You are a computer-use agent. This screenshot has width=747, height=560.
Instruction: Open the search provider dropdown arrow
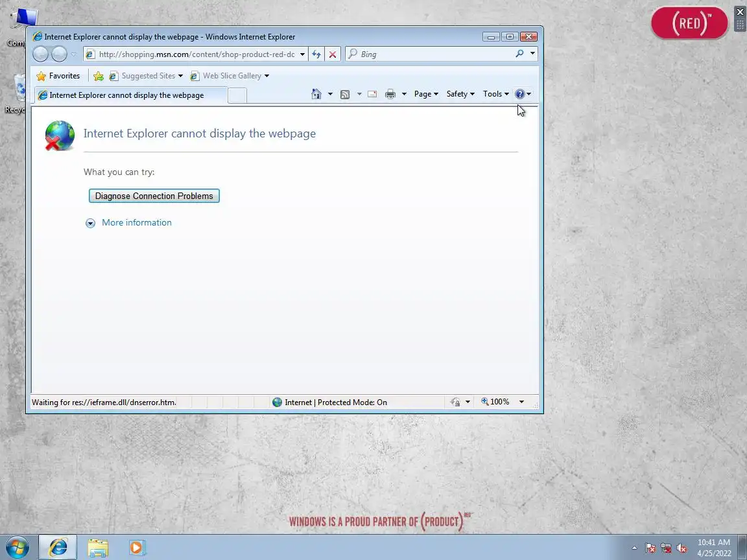[532, 54]
